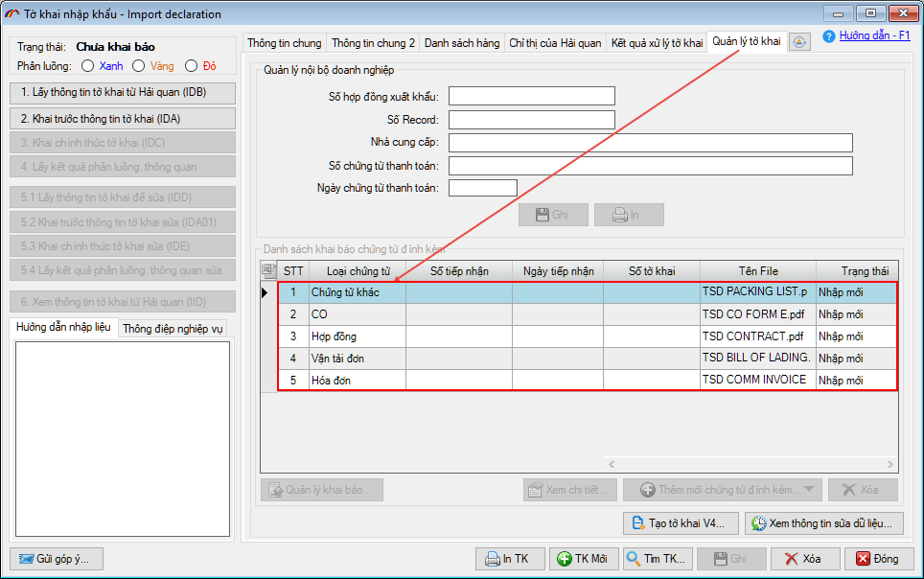This screenshot has height=579, width=924.
Task: Click the Tạo tờ khai V4 document icon
Action: click(639, 523)
